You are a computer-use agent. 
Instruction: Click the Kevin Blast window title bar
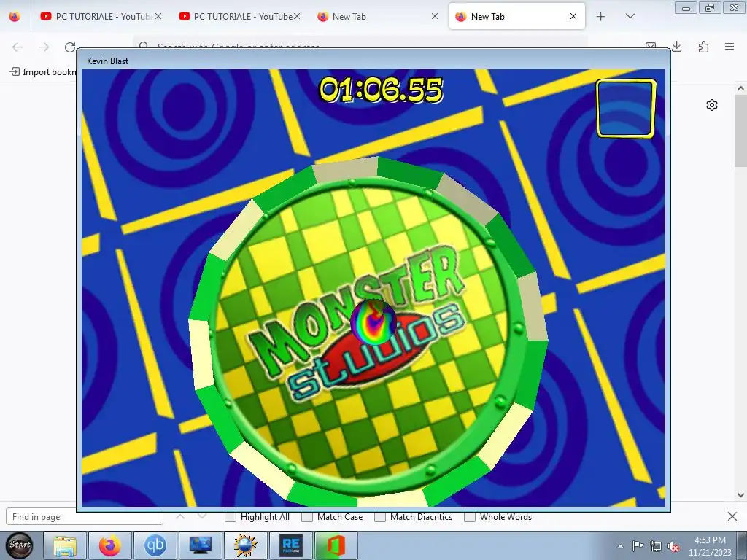[373, 61]
